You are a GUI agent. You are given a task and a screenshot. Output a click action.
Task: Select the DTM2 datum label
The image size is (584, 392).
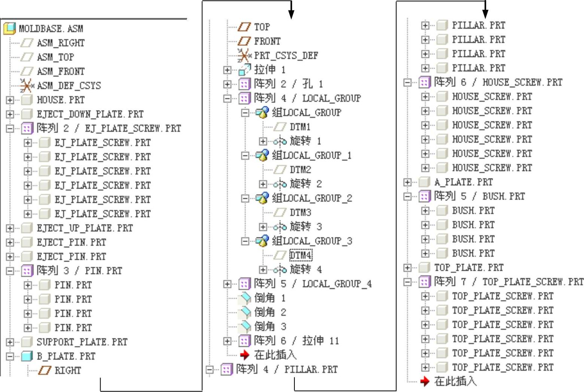point(300,170)
